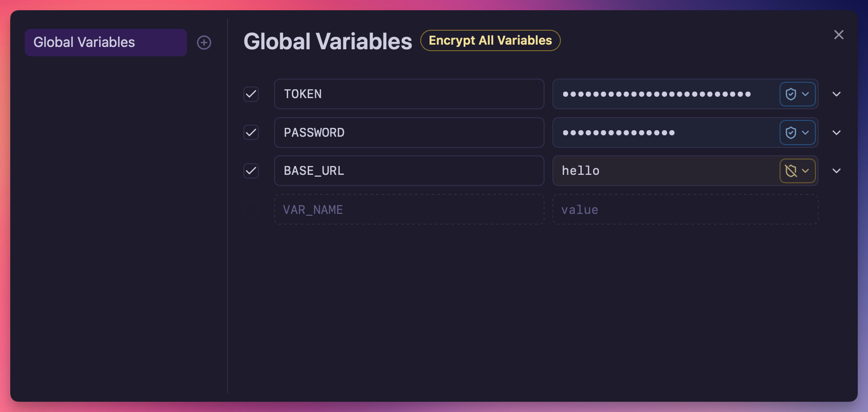868x412 pixels.
Task: Open the TOKEN encryption shield menu
Action: pyautogui.click(x=797, y=94)
